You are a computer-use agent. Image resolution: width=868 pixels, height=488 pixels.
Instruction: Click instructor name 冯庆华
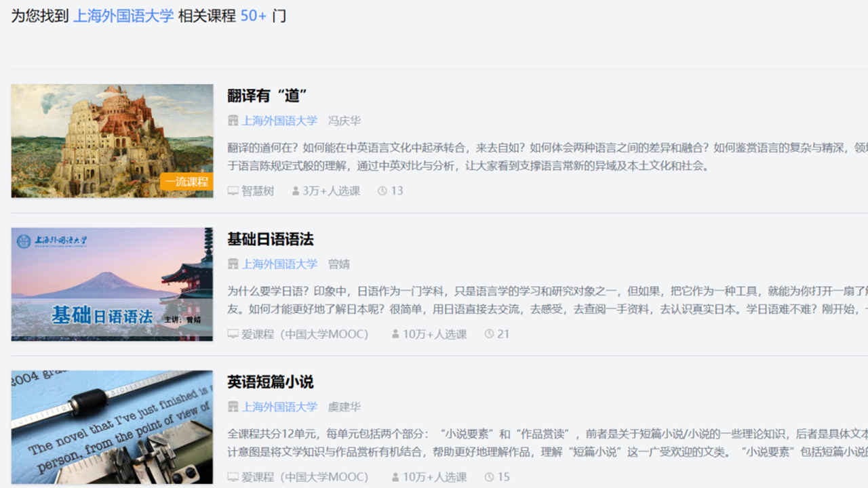(x=344, y=121)
